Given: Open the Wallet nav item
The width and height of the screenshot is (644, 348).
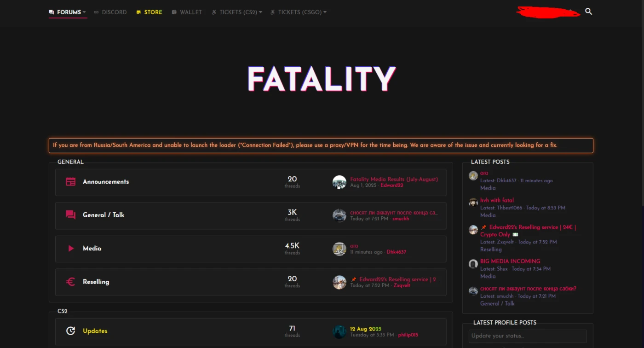Looking at the screenshot, I should pos(187,12).
